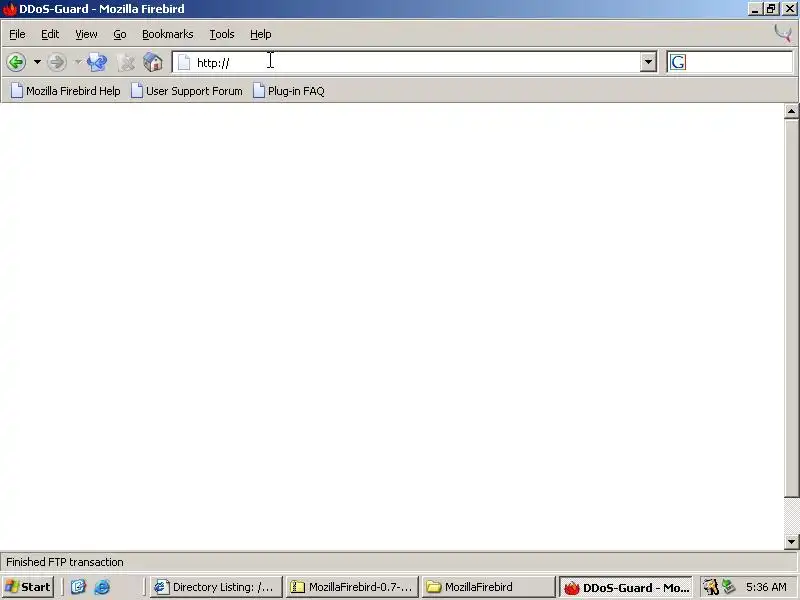The width and height of the screenshot is (800, 600).
Task: Click the Google search engine icon
Action: 678,62
